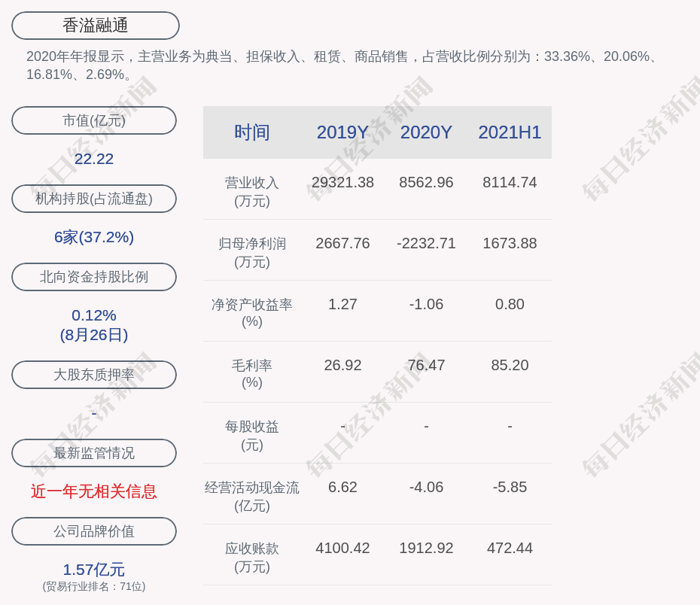Viewport: 700px width, 605px height.
Task: Select receivables value 4100.42
Action: (x=342, y=548)
